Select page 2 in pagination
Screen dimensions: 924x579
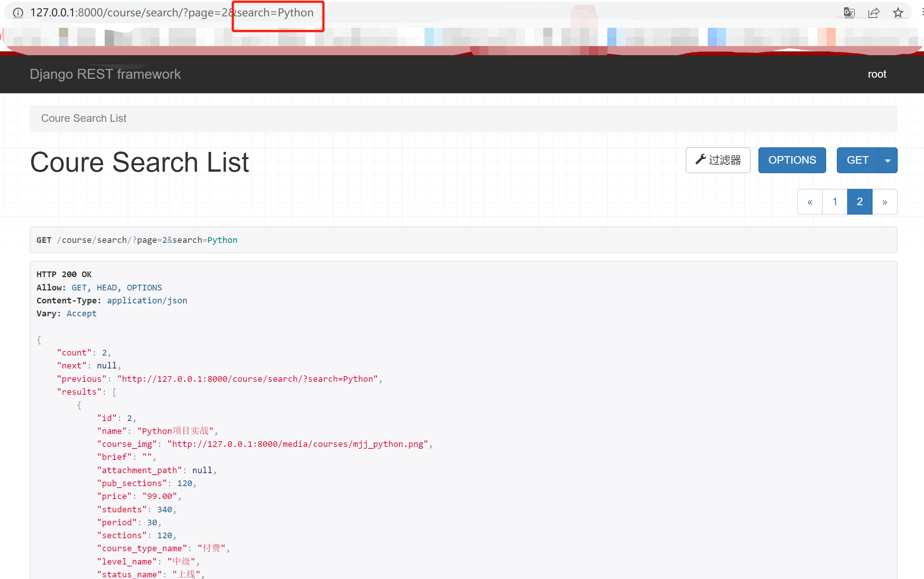(x=860, y=202)
